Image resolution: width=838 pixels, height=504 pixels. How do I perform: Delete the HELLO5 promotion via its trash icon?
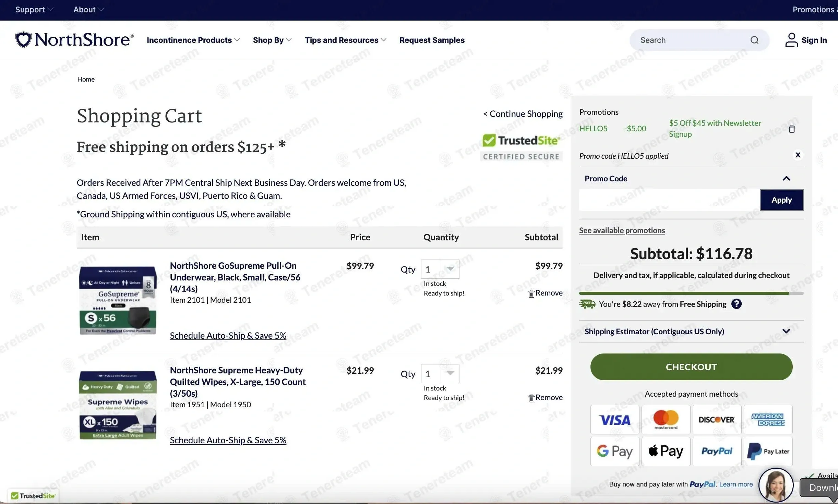792,129
